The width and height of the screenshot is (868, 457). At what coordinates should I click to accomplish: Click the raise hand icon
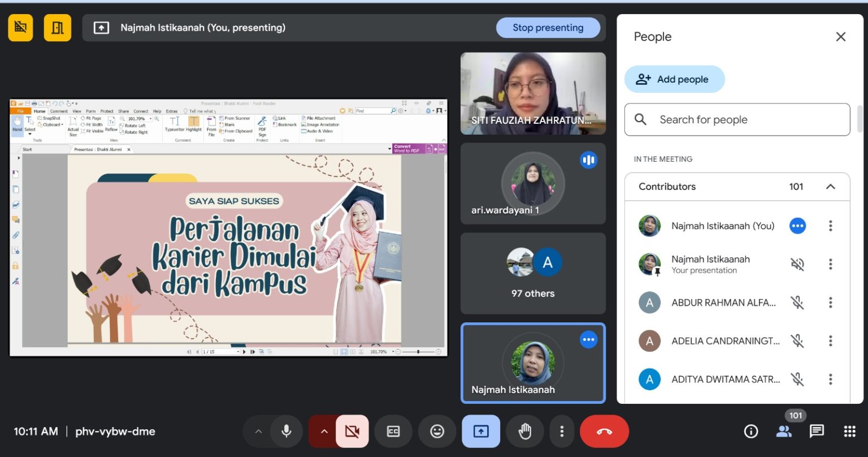(525, 432)
